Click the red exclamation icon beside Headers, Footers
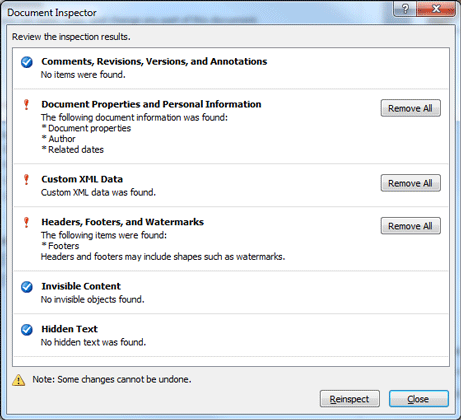 [x=26, y=222]
